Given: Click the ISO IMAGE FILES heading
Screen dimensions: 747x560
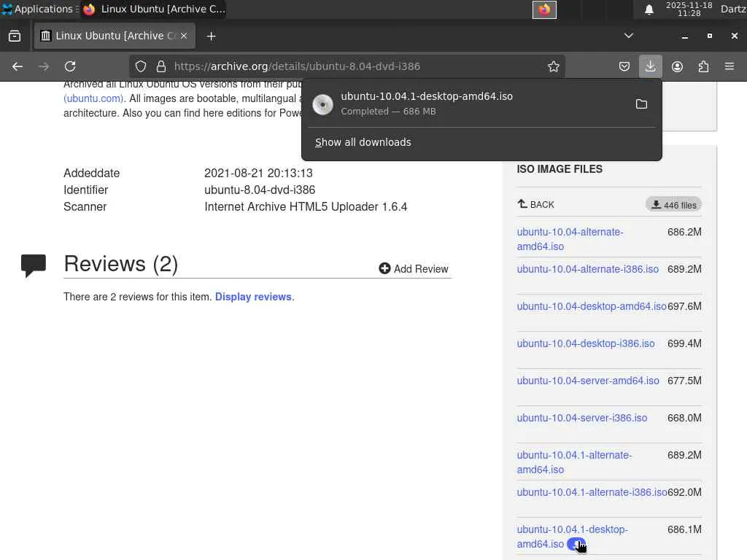Looking at the screenshot, I should pyautogui.click(x=560, y=169).
